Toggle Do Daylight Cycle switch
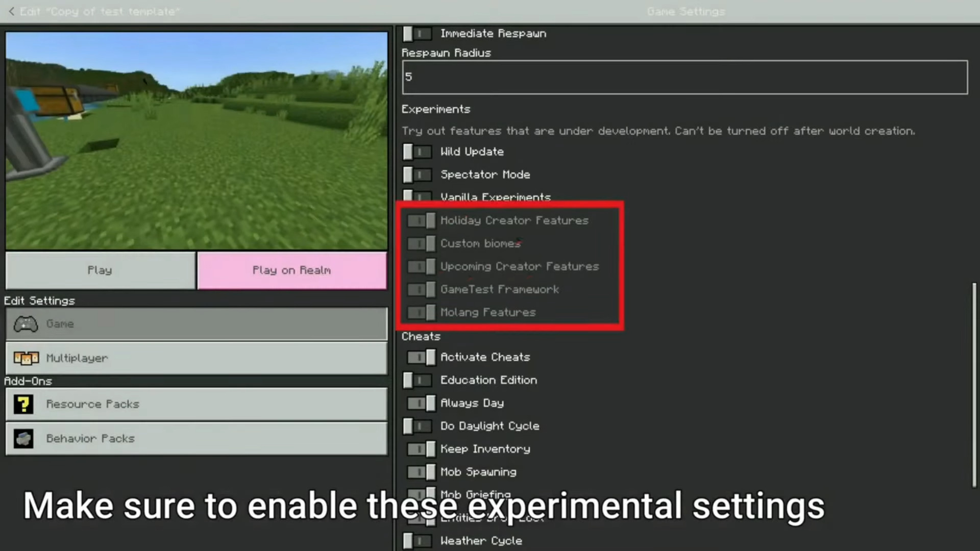 (418, 426)
